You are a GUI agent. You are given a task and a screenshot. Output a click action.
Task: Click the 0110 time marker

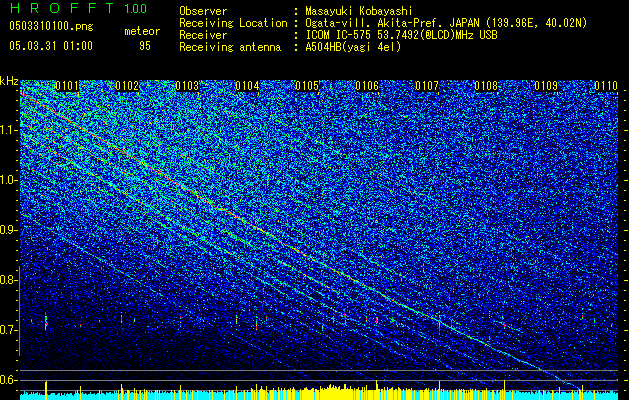[606, 86]
